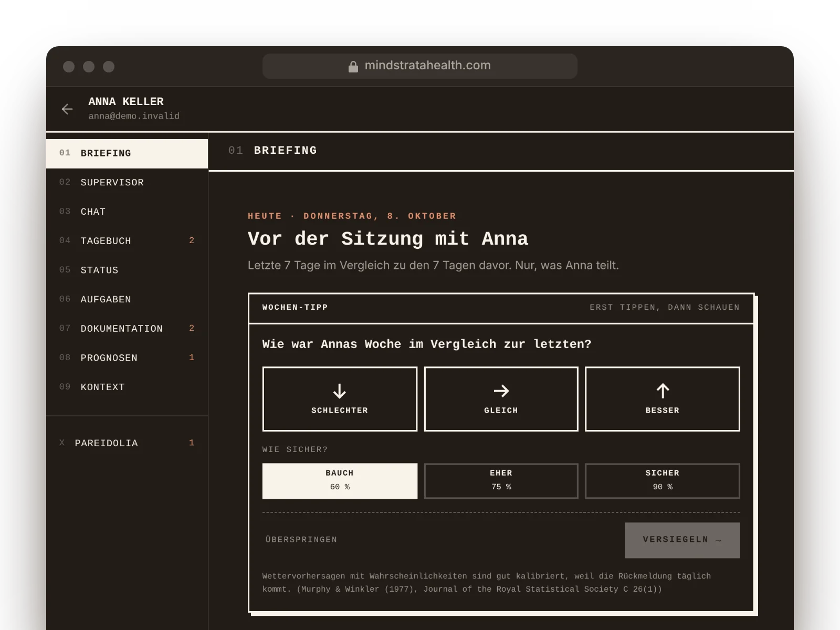Viewport: 840px width, 630px height.
Task: Click the back arrow beside Anna Keller
Action: [67, 109]
